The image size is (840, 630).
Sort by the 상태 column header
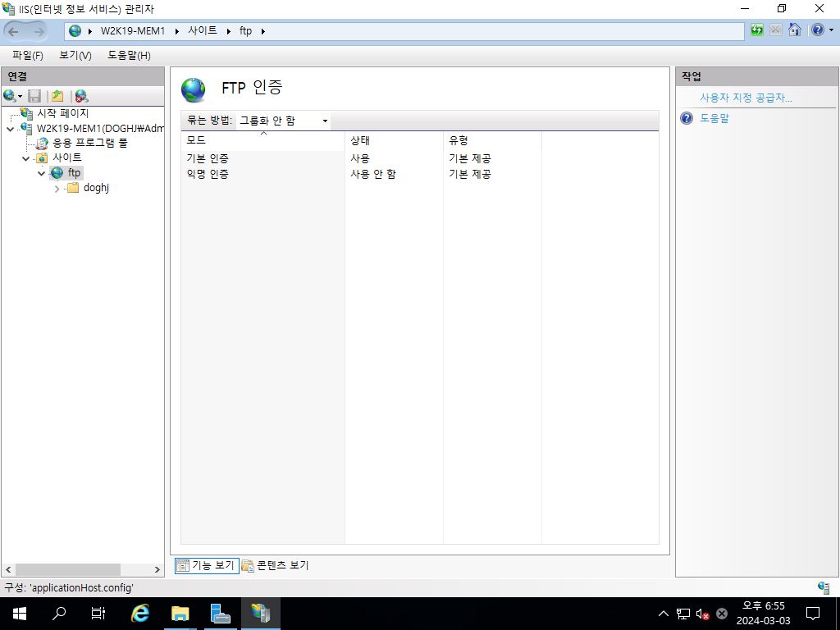[394, 140]
